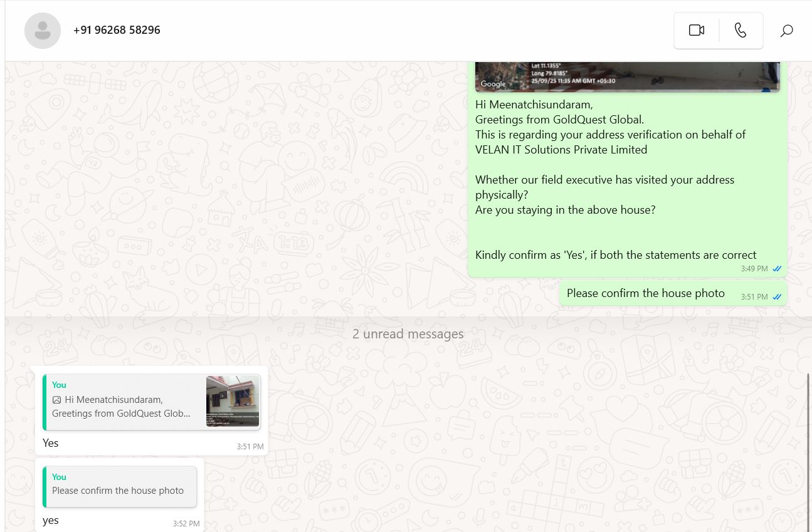Click the chat vertical scrollbar

(809, 451)
